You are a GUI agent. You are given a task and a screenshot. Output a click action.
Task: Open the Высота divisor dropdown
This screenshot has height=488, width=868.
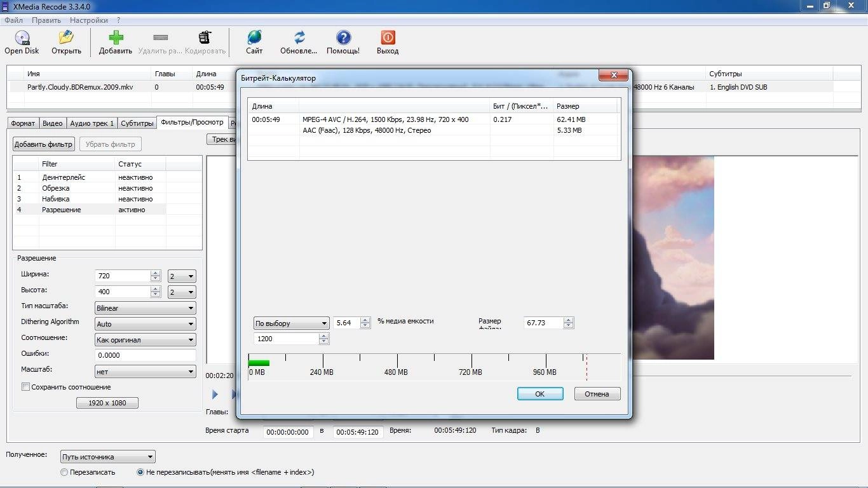point(182,292)
